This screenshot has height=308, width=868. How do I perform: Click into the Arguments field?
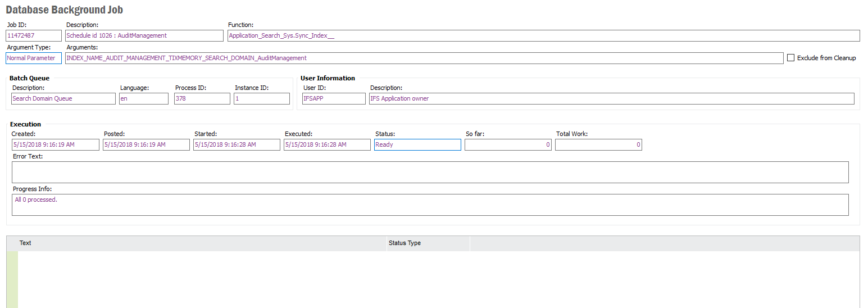coord(424,58)
